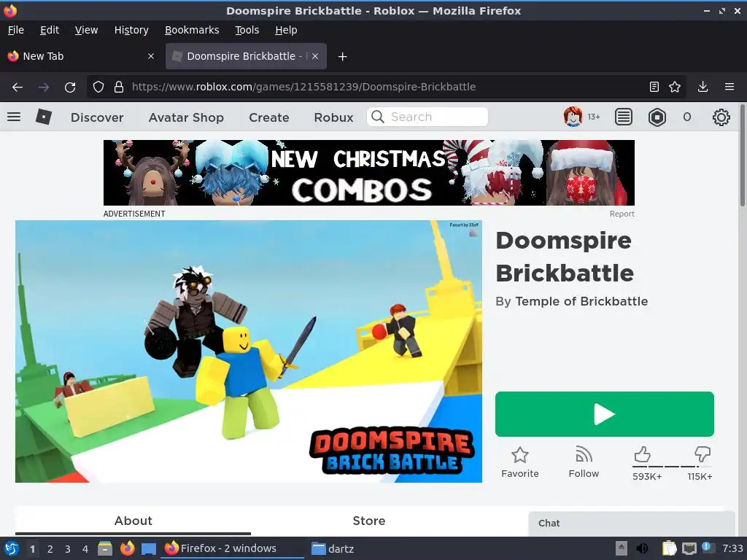Switch to workspace 4 on taskbar
Viewport: 747px width, 560px height.
pos(85,549)
